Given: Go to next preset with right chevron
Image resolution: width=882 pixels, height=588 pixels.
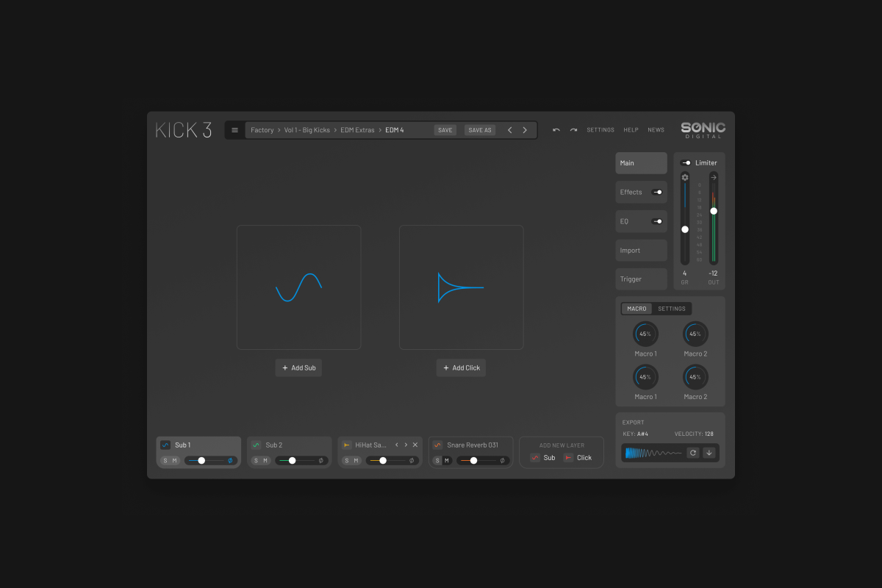Looking at the screenshot, I should pyautogui.click(x=525, y=130).
